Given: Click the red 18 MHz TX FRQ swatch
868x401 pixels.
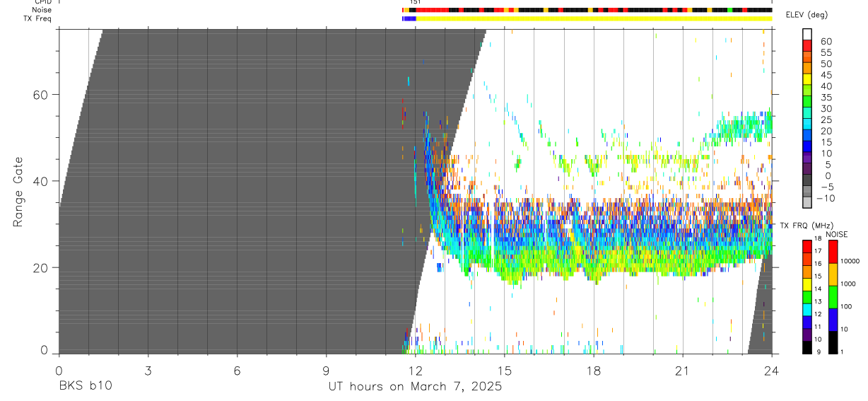Looking at the screenshot, I should [807, 246].
